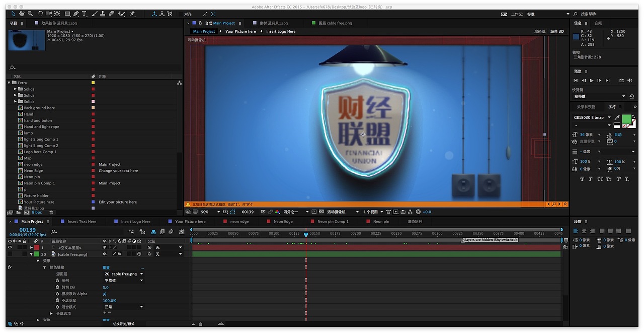Open the Graph Editor icon in timeline

coord(183,232)
